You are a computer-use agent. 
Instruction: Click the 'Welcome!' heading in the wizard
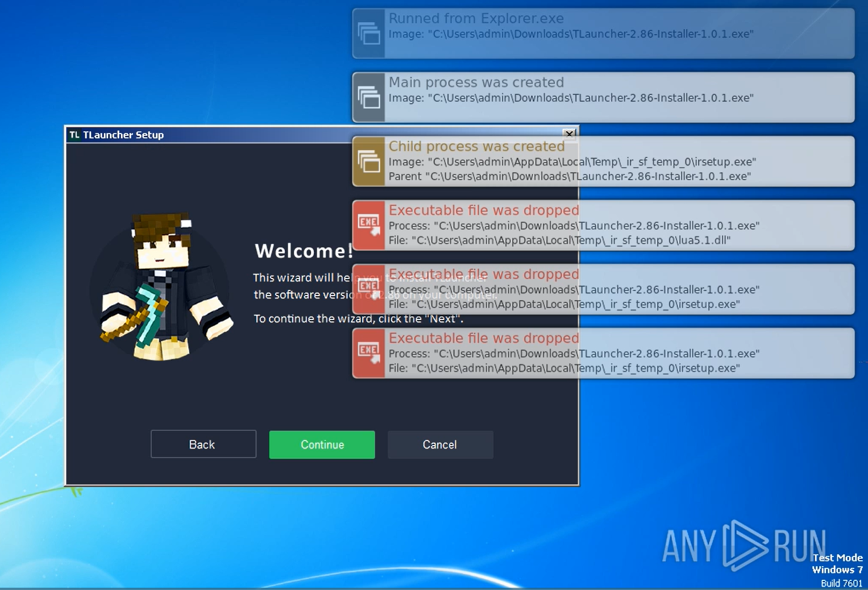tap(304, 251)
